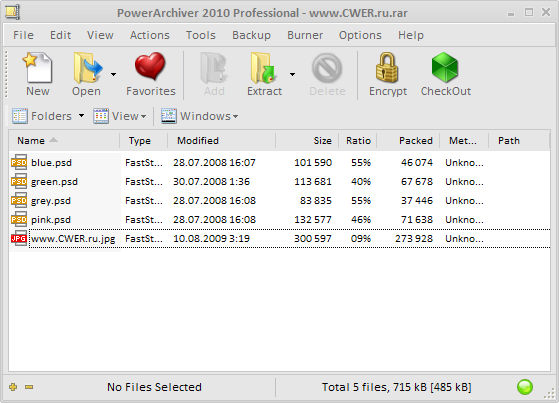559x403 pixels.
Task: Expand the View toolbar dropdown arrow
Action: pyautogui.click(x=143, y=117)
